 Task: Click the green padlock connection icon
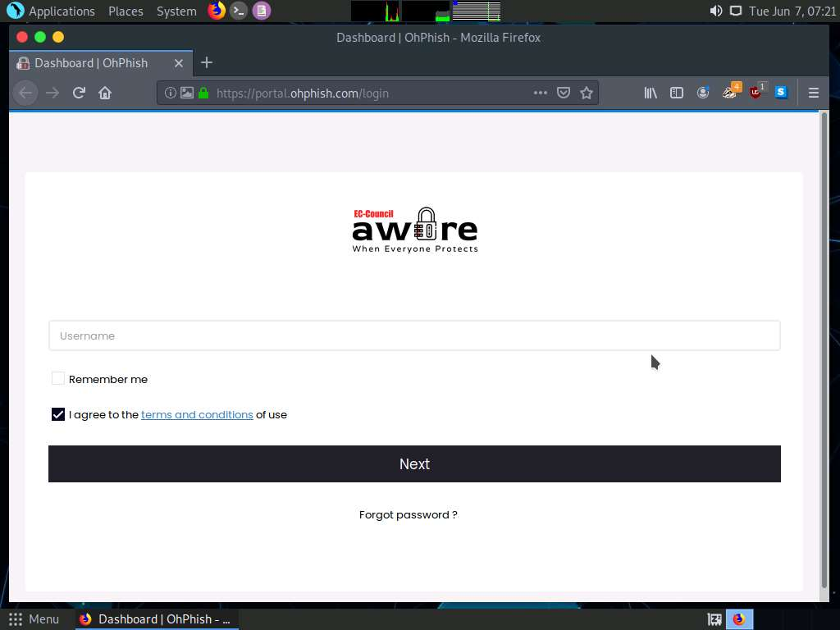click(203, 94)
